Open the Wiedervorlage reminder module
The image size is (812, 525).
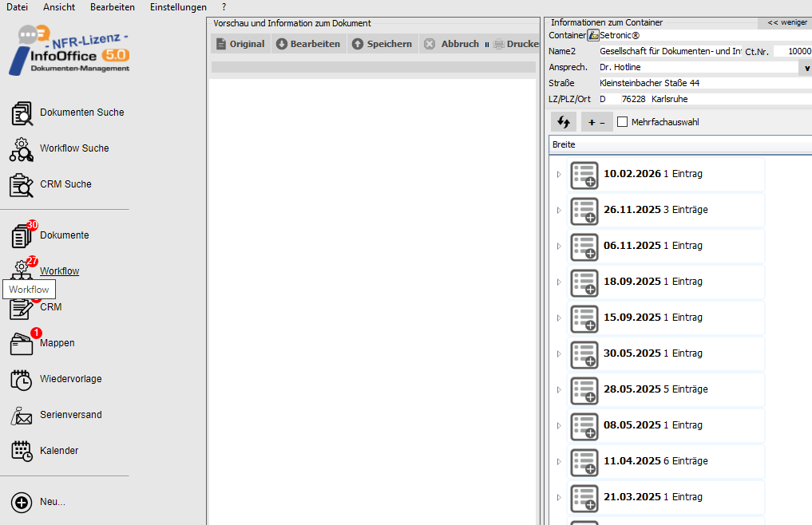(x=70, y=378)
